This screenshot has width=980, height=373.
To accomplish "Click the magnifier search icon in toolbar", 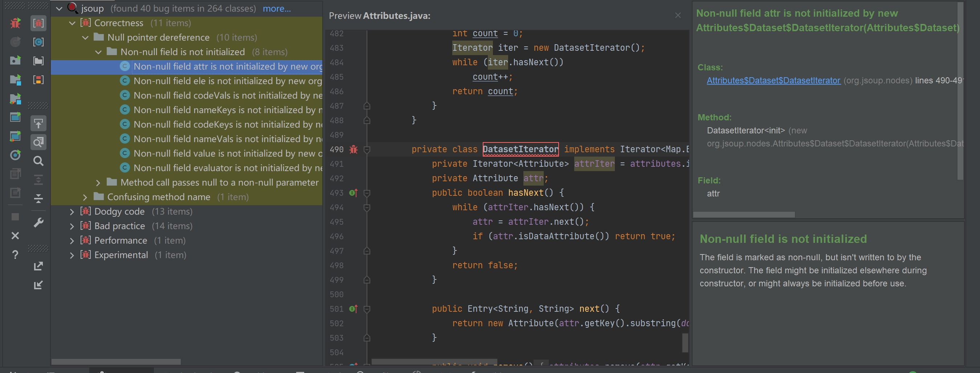I will click(x=38, y=161).
